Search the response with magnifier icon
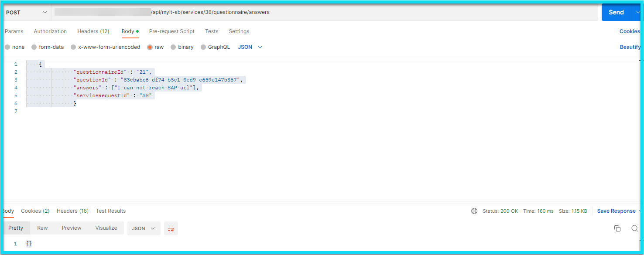644x255 pixels. coord(634,228)
